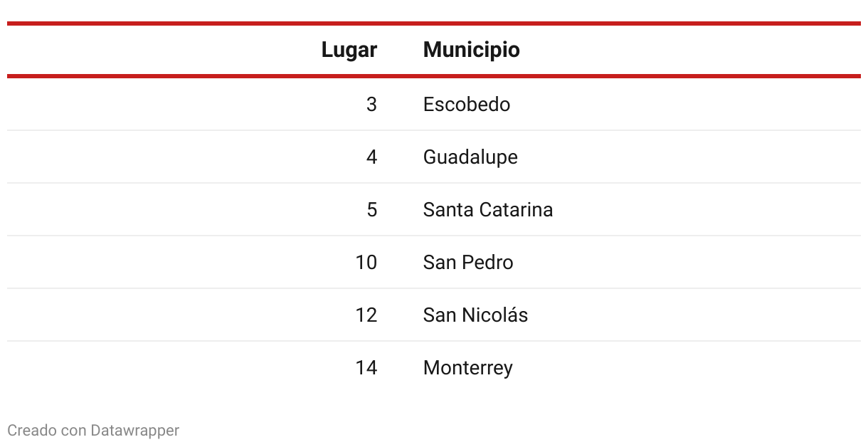Select the San Pedro cell
The height and width of the screenshot is (447, 868).
467,263
